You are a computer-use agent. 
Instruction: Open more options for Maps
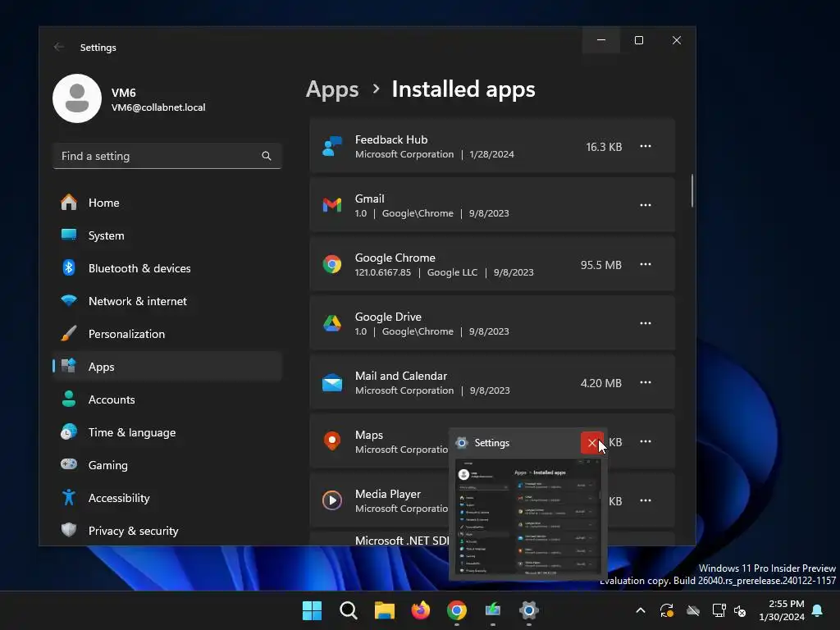point(646,441)
